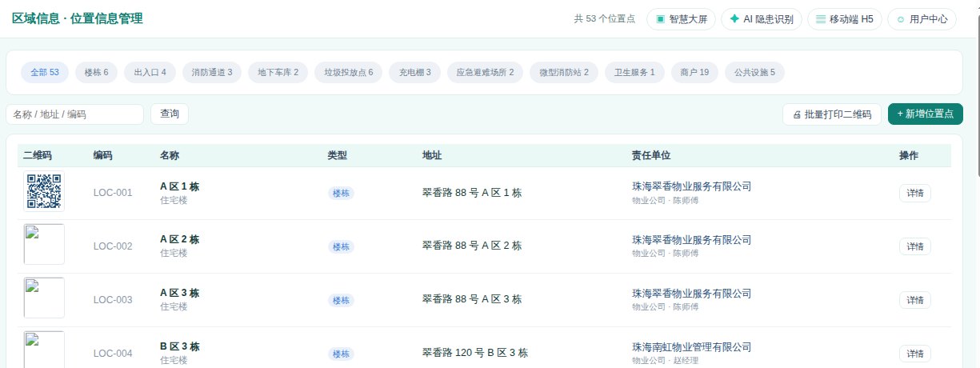Open the broken QR image for LOC-004
The width and height of the screenshot is (980, 368).
coord(45,350)
